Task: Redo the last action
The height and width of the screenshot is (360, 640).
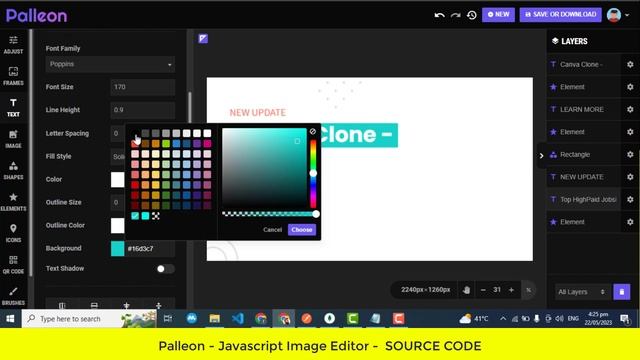Action: 456,15
